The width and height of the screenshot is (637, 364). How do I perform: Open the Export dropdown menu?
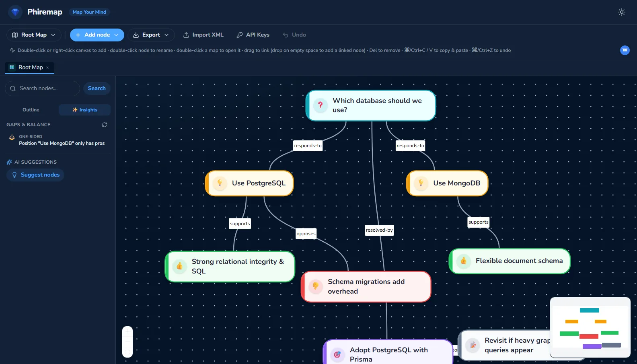coord(151,35)
